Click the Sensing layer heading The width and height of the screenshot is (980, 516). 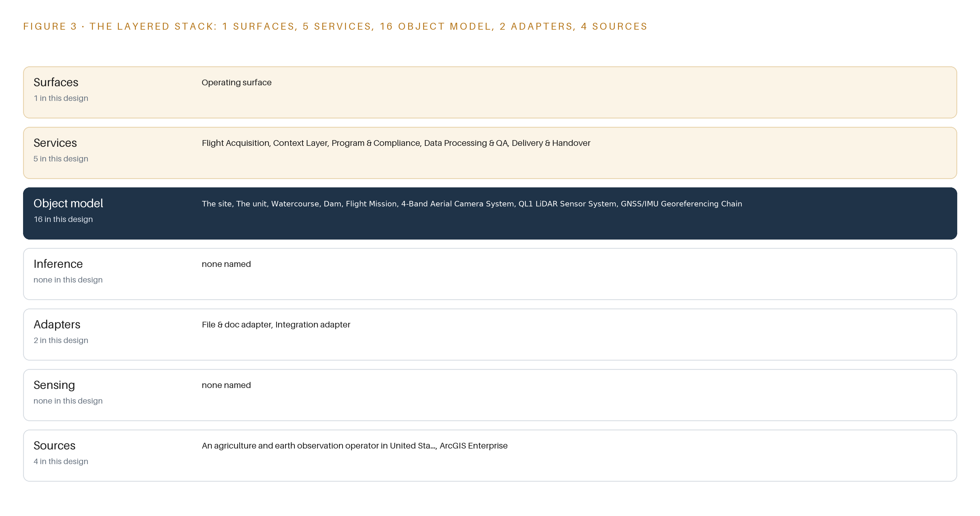click(x=54, y=385)
